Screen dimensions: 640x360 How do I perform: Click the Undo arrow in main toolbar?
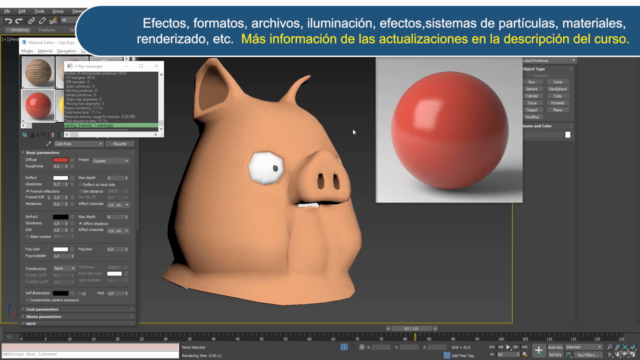tap(8, 21)
